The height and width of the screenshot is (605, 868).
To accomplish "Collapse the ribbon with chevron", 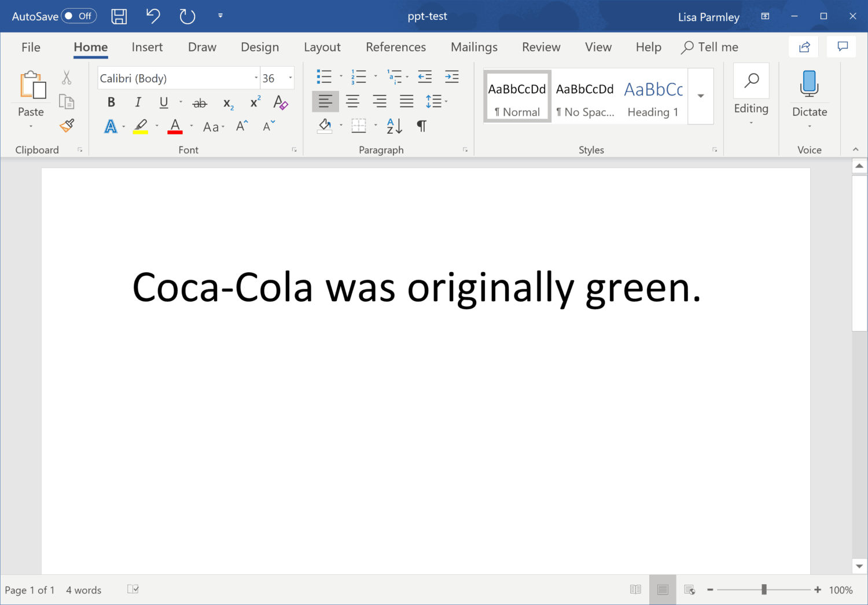I will (x=855, y=149).
